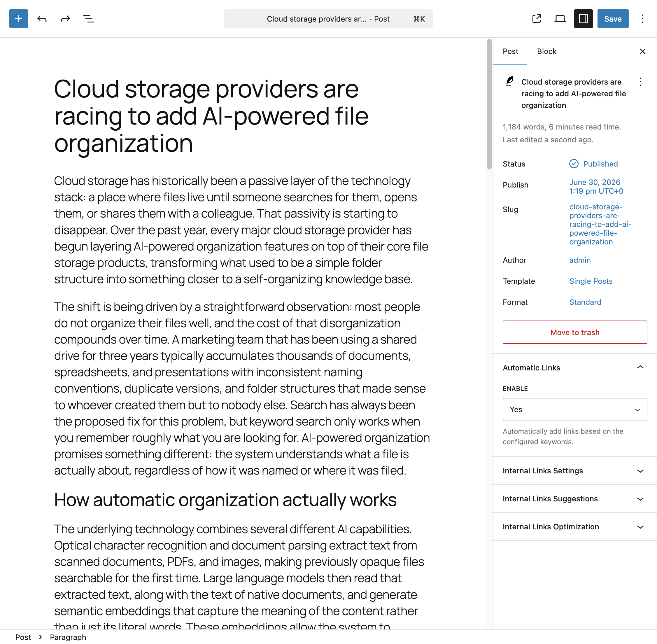Move the post to trash
Viewport: 657px width, 644px height.
[x=575, y=332]
